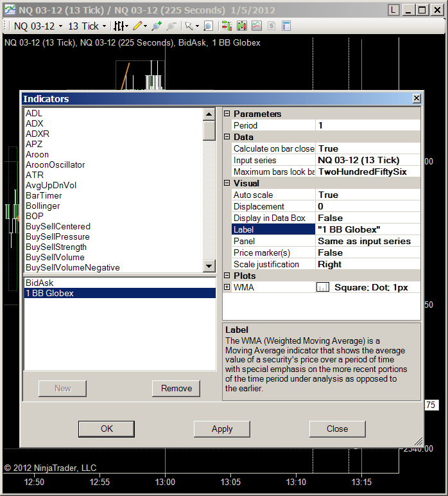This screenshot has height=496, width=448.
Task: Collapse the Plots section
Action: (x=227, y=275)
